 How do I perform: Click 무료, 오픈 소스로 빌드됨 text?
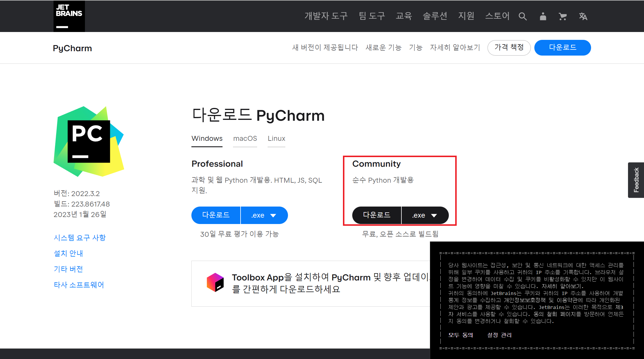400,234
